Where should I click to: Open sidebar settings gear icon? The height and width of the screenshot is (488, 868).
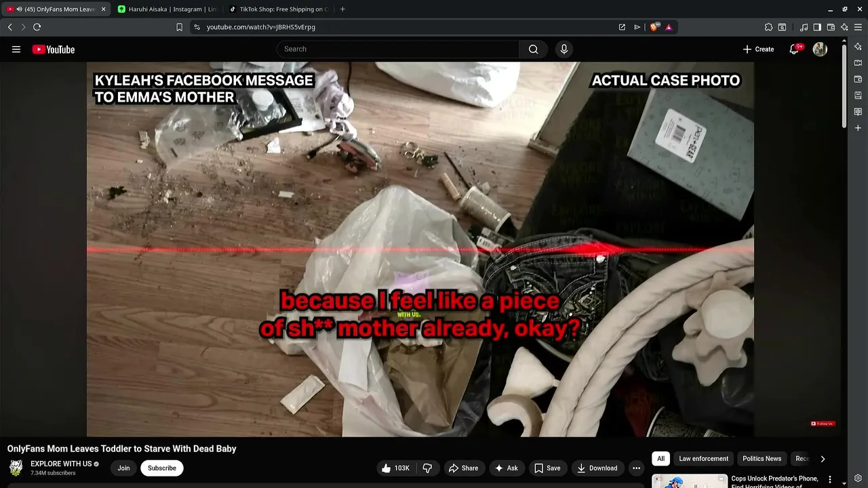(858, 478)
